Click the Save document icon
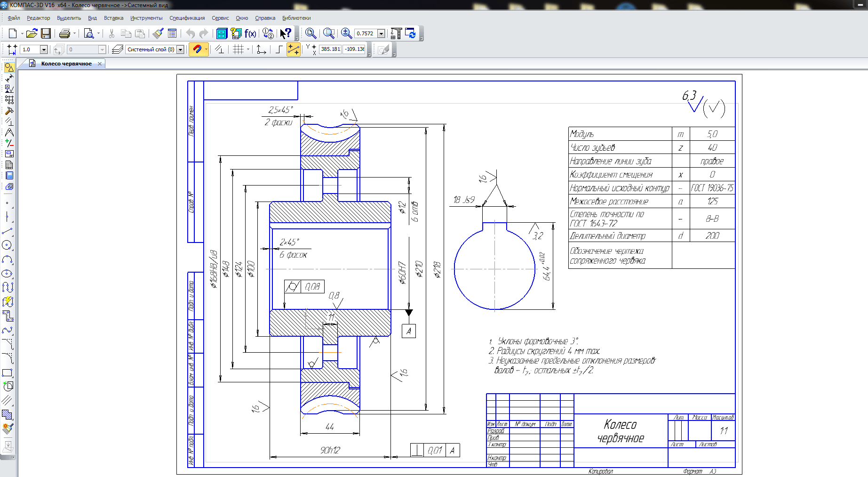The width and height of the screenshot is (868, 477). [46, 33]
